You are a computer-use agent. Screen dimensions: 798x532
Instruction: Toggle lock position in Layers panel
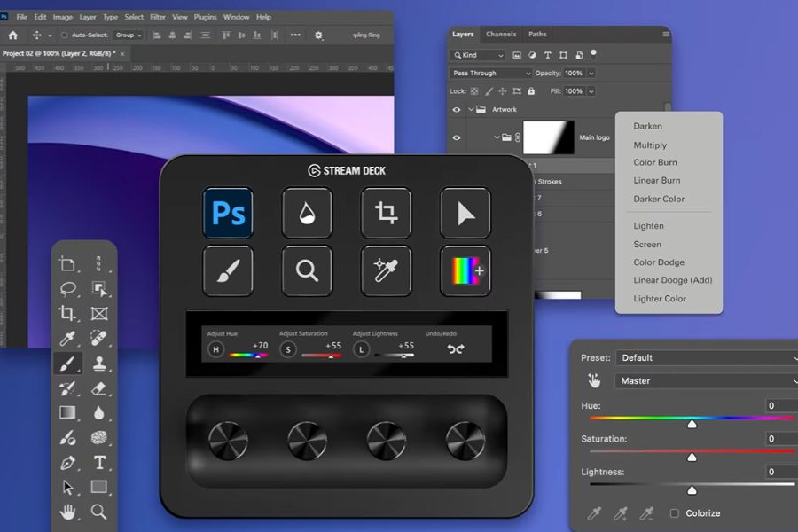[503, 91]
